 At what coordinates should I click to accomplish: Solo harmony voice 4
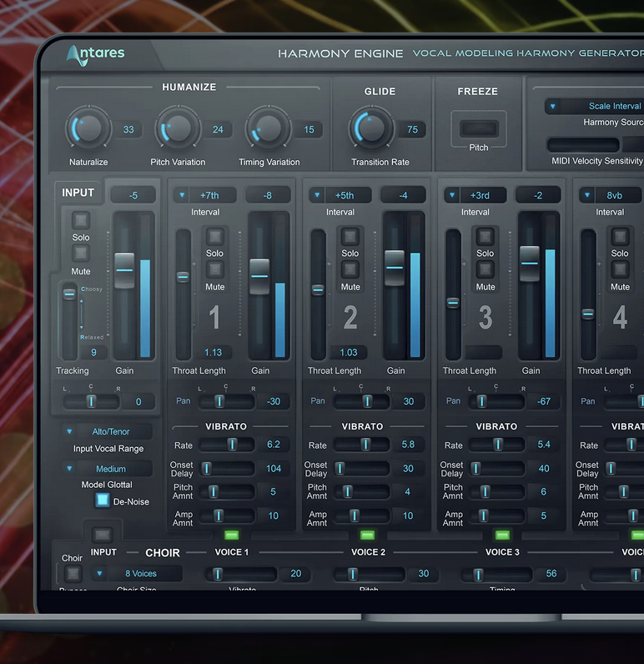(x=620, y=236)
